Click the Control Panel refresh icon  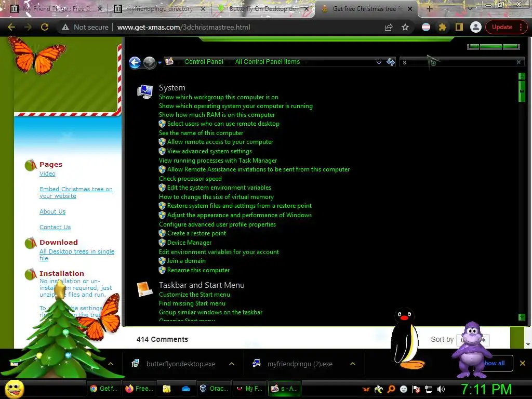391,62
